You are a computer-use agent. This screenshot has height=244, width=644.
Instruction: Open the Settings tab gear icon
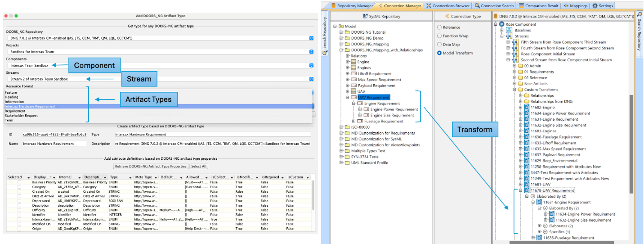click(x=595, y=6)
